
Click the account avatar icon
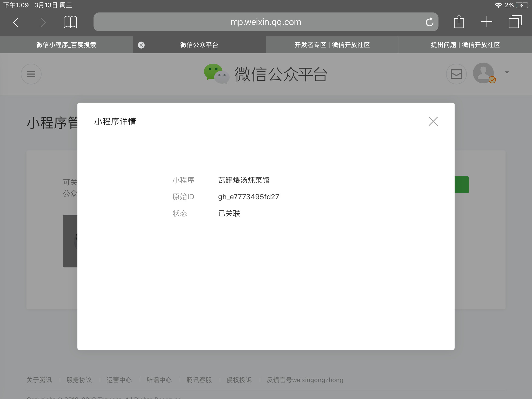483,73
